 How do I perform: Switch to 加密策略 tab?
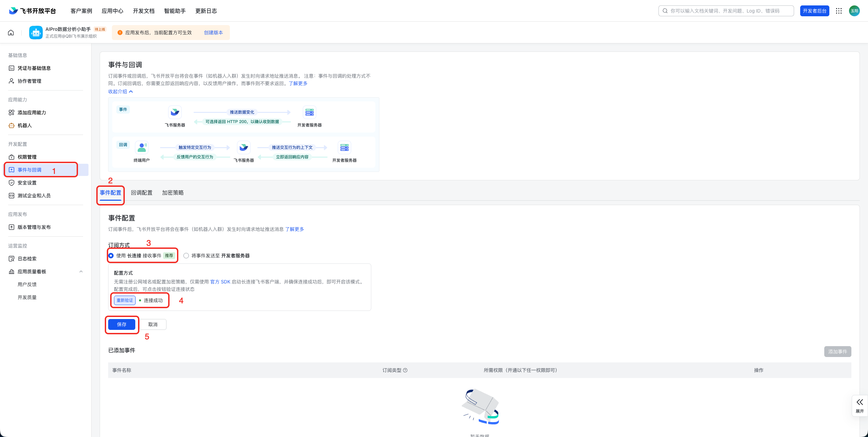point(173,193)
